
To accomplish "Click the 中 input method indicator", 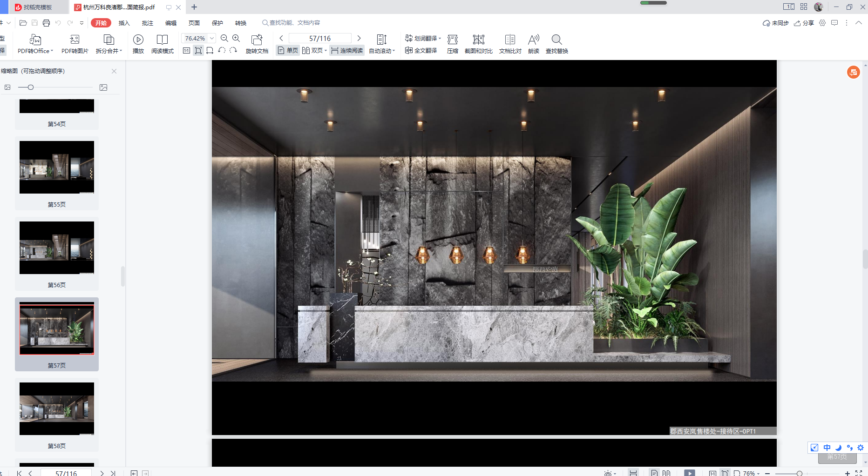I will (827, 448).
